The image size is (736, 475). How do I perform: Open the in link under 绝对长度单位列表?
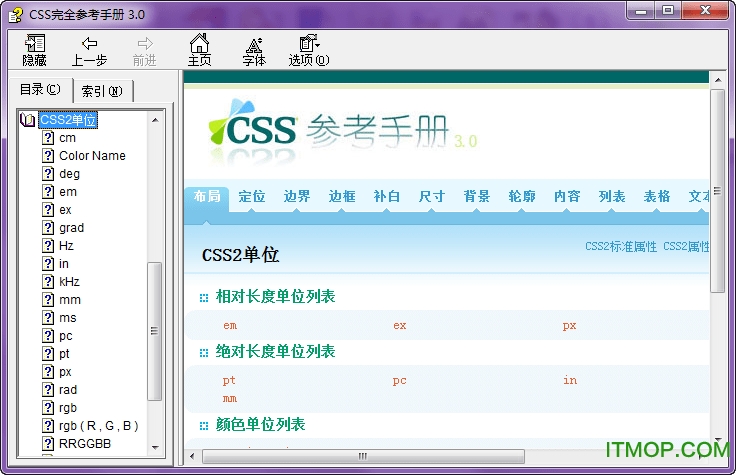coord(570,380)
